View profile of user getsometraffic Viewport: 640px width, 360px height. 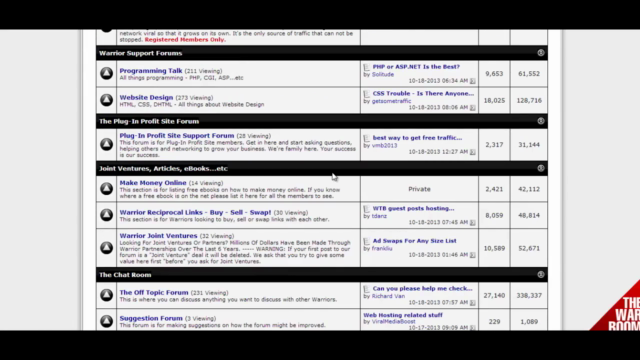(391, 101)
